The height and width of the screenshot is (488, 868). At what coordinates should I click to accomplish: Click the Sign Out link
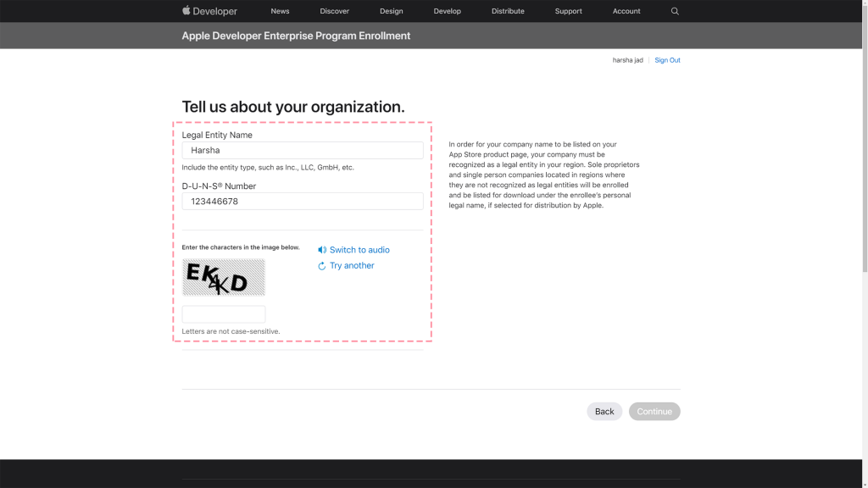pos(667,60)
